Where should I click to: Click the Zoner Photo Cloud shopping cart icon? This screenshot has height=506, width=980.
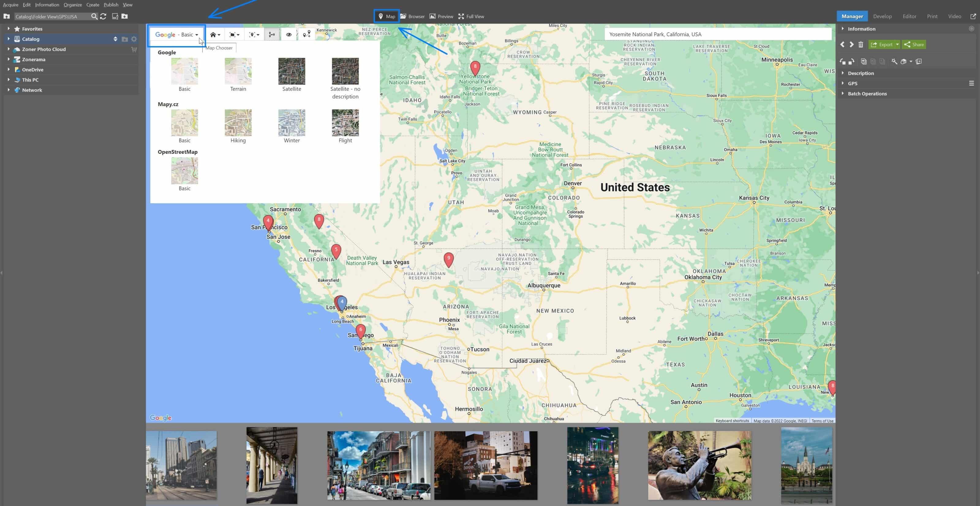pos(134,49)
